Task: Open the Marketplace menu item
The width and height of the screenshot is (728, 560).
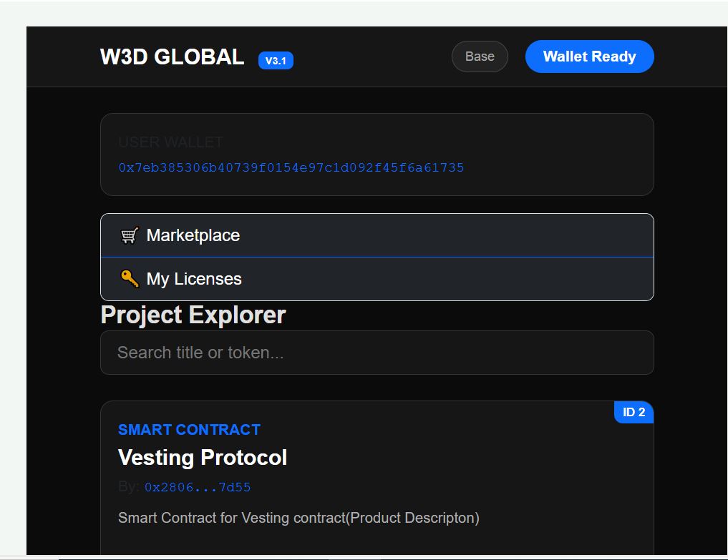Action: [x=377, y=235]
